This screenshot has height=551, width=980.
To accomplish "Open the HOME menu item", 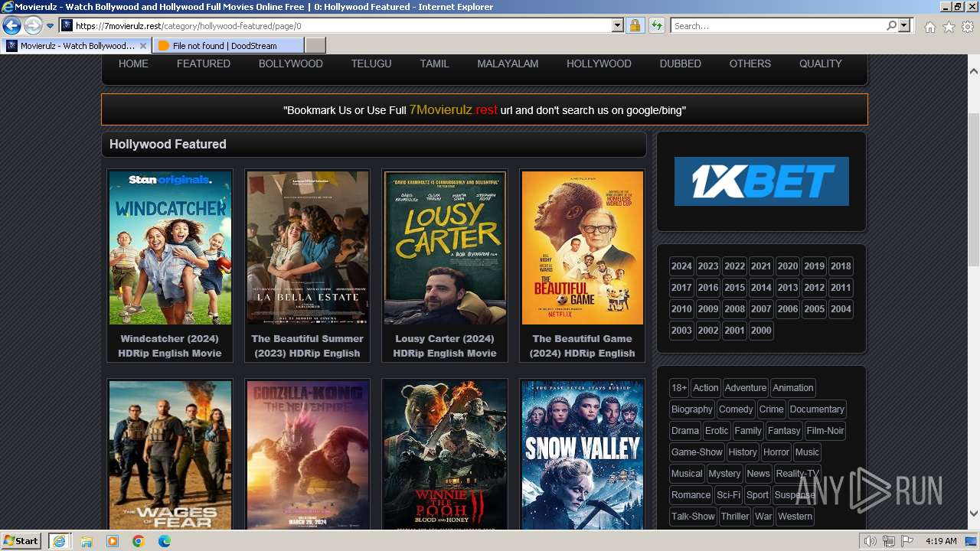I will point(133,64).
